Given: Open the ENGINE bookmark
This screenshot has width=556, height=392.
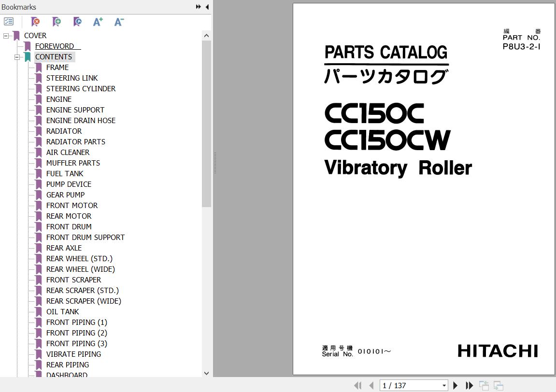Looking at the screenshot, I should click(x=59, y=99).
